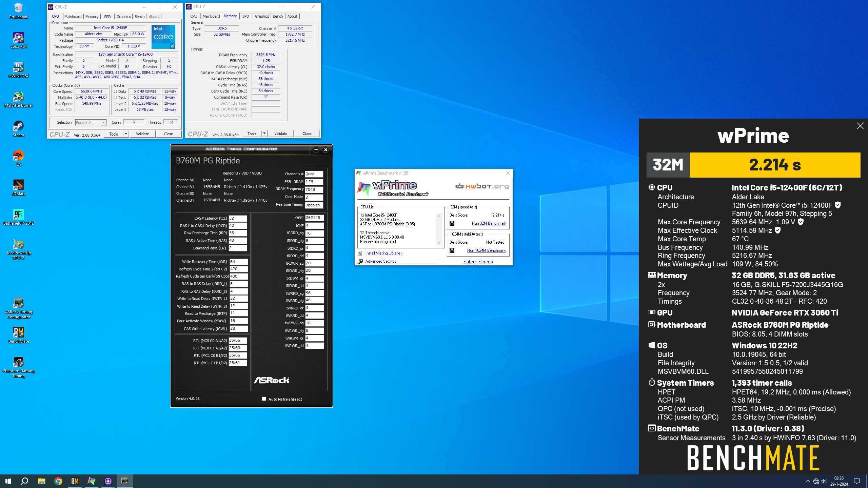Click the Realtime Timing field
The height and width of the screenshot is (488, 868).
pyautogui.click(x=314, y=205)
